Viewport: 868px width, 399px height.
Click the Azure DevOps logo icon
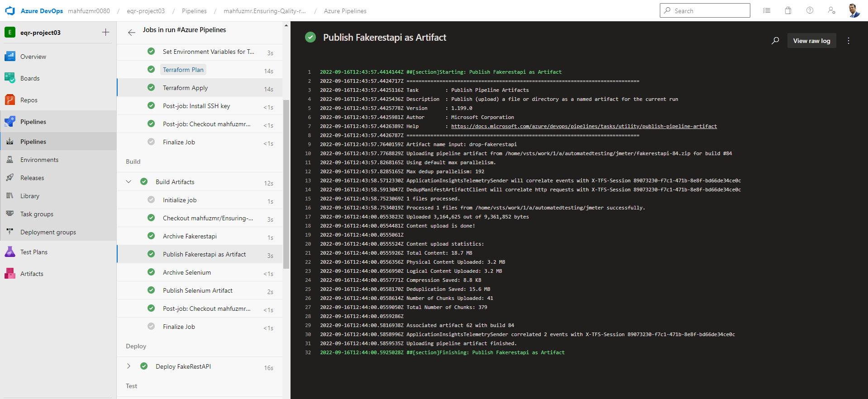click(10, 11)
